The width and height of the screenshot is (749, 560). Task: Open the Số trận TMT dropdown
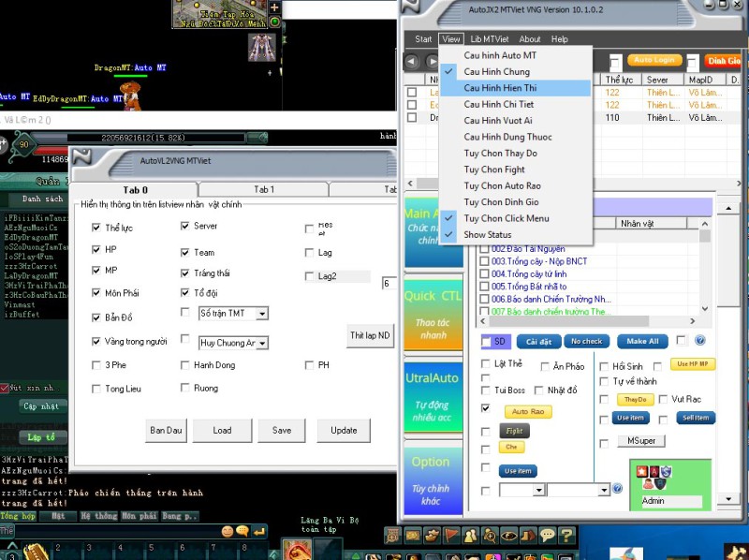click(262, 314)
